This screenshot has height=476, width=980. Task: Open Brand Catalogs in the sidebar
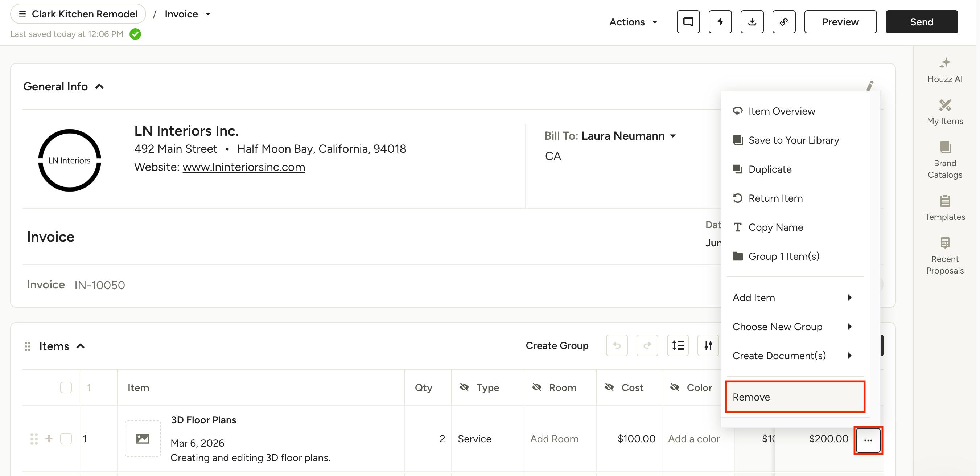click(x=944, y=160)
